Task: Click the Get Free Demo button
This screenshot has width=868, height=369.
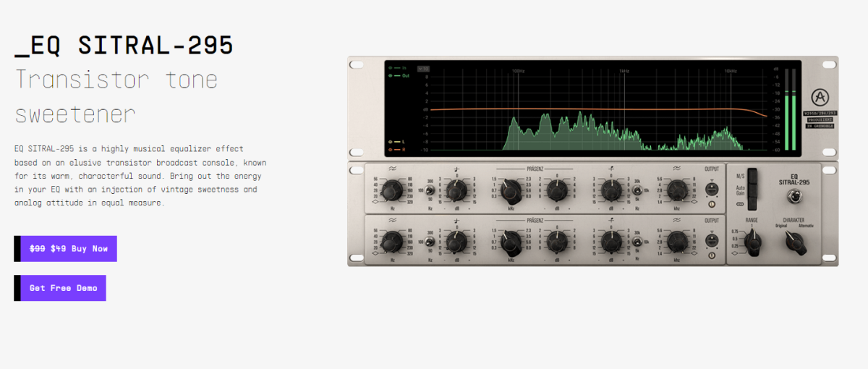Action: pos(60,288)
